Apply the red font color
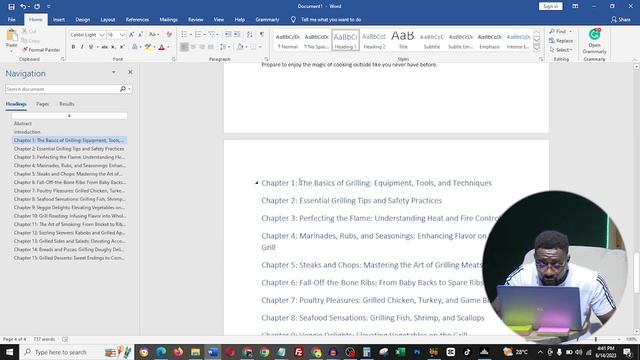This screenshot has width=640, height=360. point(162,47)
